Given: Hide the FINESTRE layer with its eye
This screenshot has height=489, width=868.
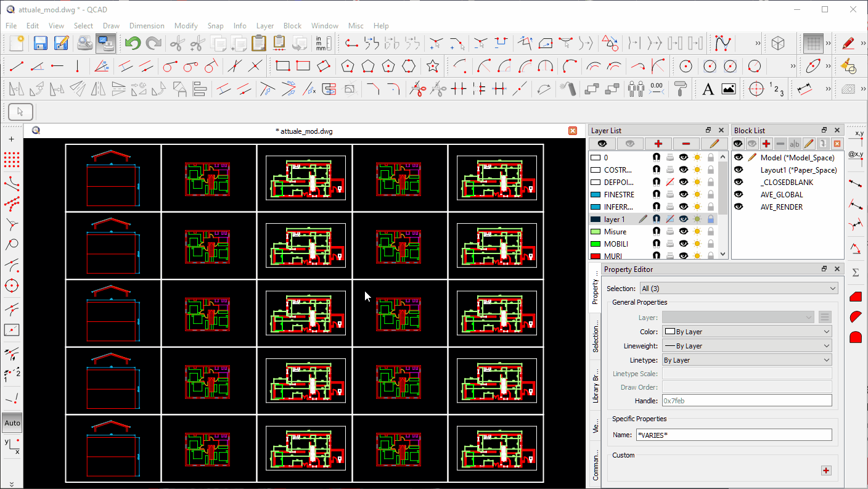Looking at the screenshot, I should pos(684,195).
